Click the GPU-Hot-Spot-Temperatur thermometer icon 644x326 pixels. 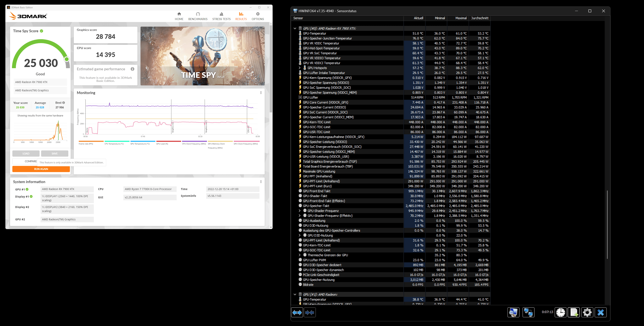300,48
